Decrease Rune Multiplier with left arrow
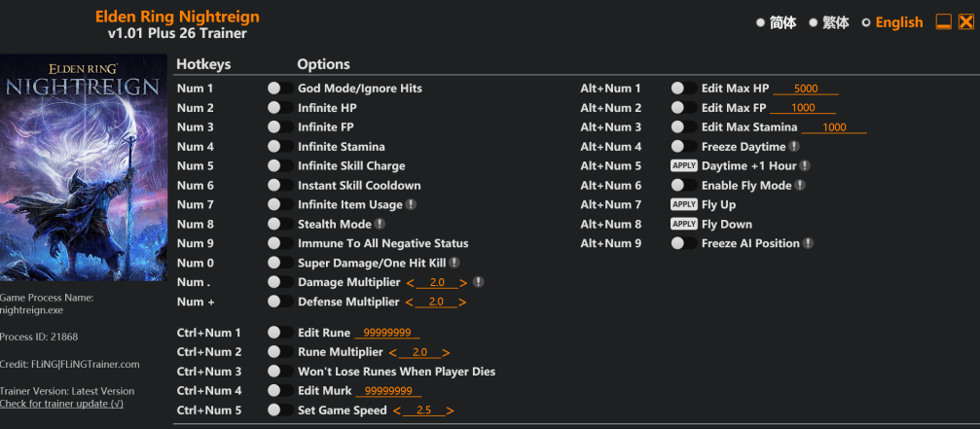The width and height of the screenshot is (980, 429). click(392, 353)
